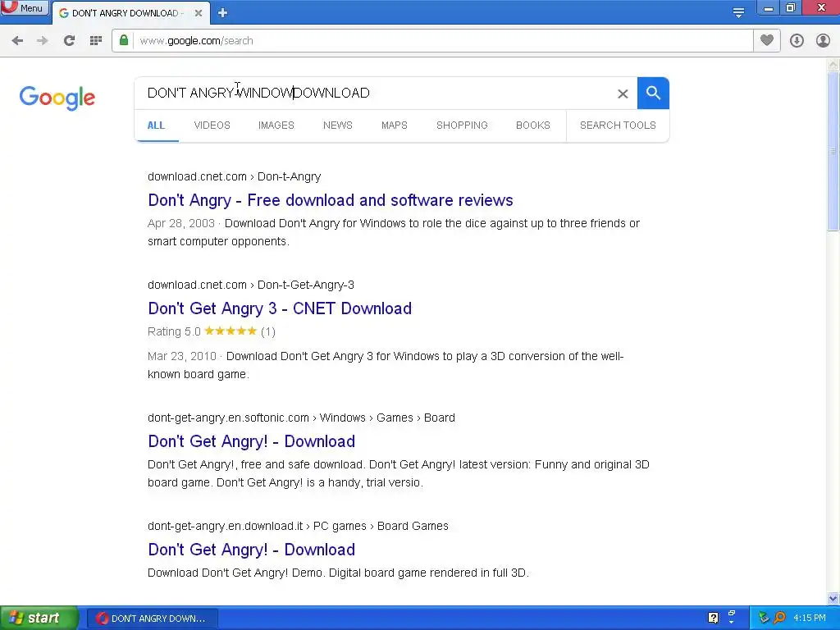Viewport: 840px width, 630px height.
Task: Click download.cnet.com › Don-t-Get-Angry-3 breadcrumb
Action: pos(251,285)
